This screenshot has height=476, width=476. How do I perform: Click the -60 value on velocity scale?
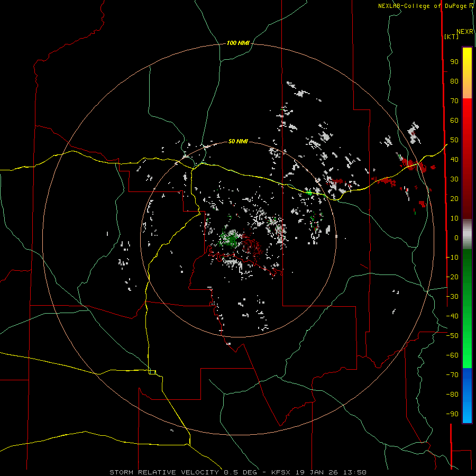452,355
